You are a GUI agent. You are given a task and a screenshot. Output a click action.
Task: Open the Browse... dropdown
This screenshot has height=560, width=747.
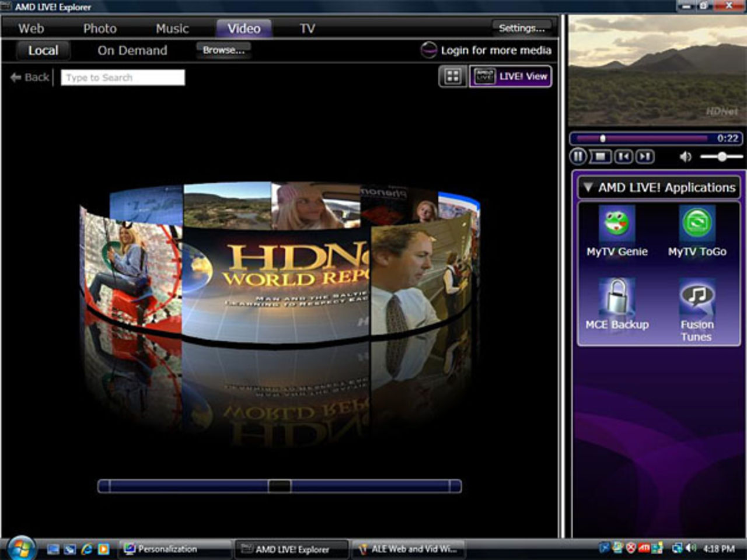tap(225, 50)
